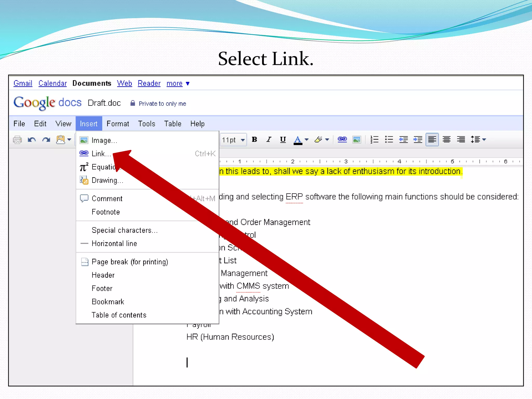The image size is (532, 399).
Task: Open the clipboard icon dropdown arrow
Action: [x=69, y=140]
